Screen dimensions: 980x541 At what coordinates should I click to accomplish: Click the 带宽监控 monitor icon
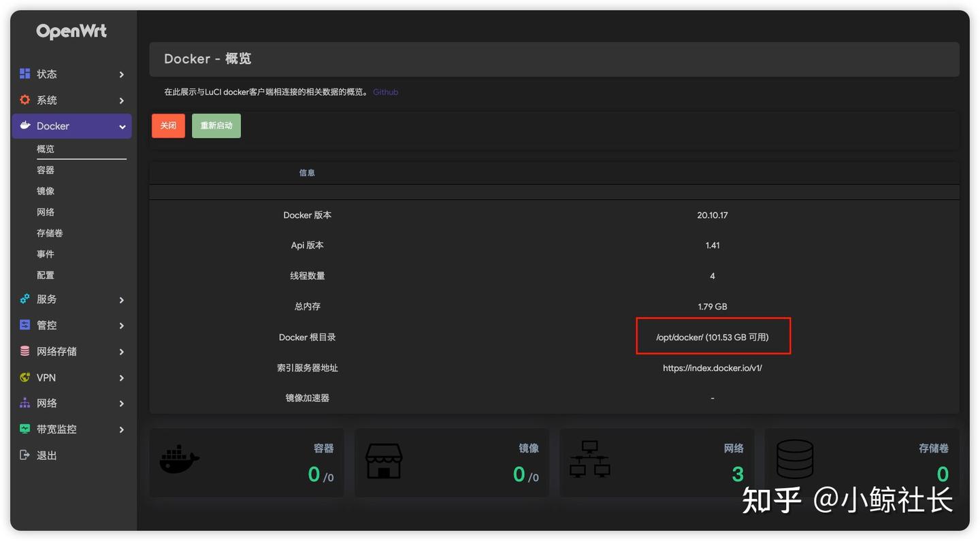[25, 429]
